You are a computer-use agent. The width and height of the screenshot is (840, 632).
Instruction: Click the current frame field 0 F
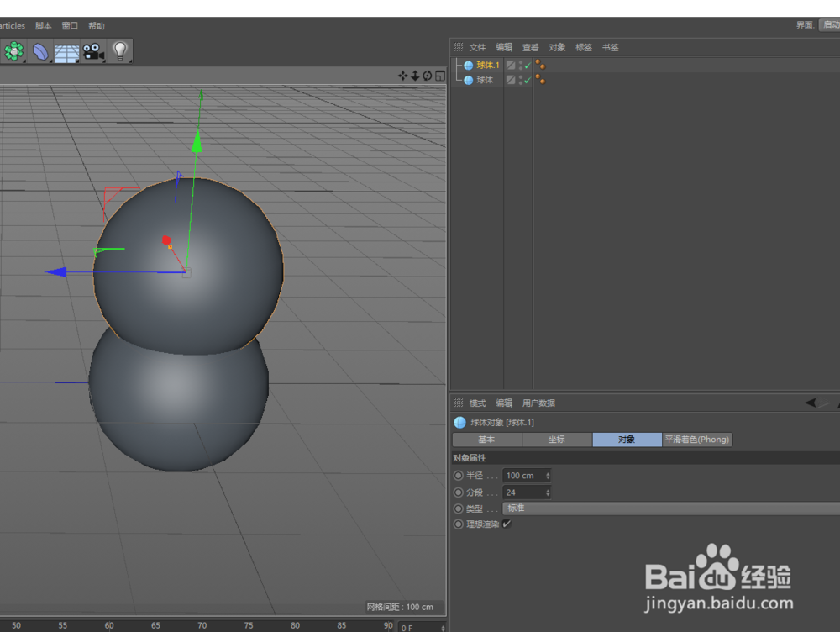pos(422,627)
